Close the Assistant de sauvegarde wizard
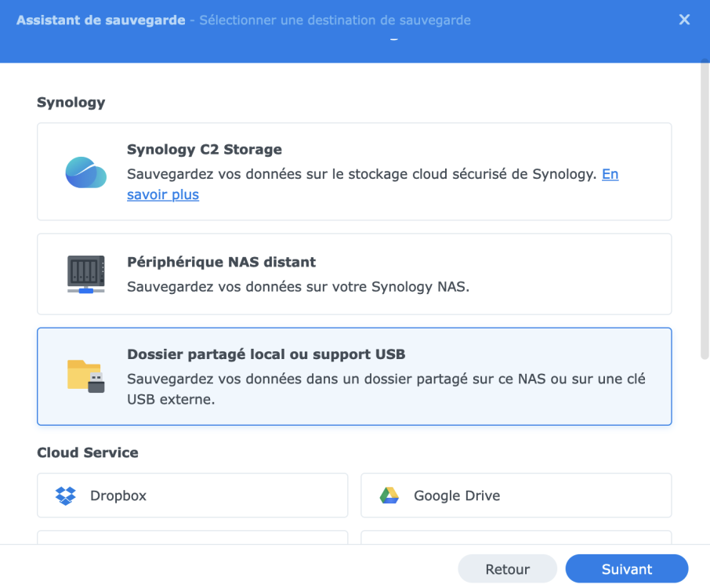710x588 pixels. 684,20
